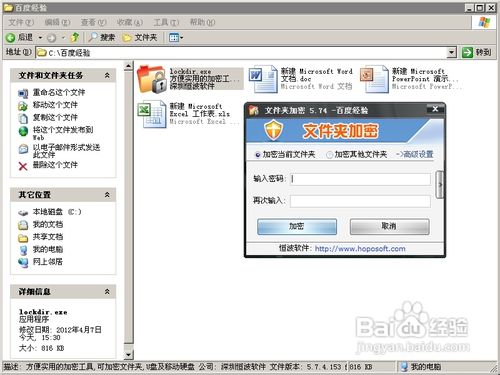Open the Edit (编辑) menu
The width and height of the screenshot is (500, 375).
click(57, 22)
